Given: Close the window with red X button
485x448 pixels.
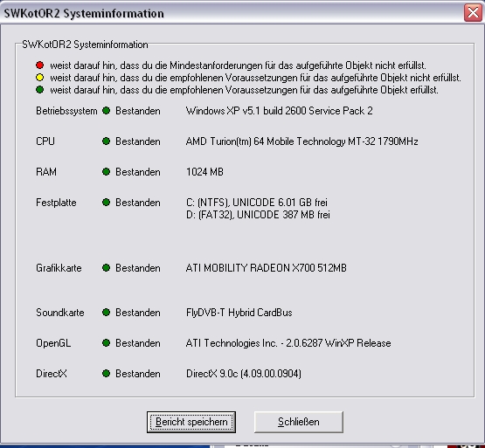Looking at the screenshot, I should (x=473, y=13).
